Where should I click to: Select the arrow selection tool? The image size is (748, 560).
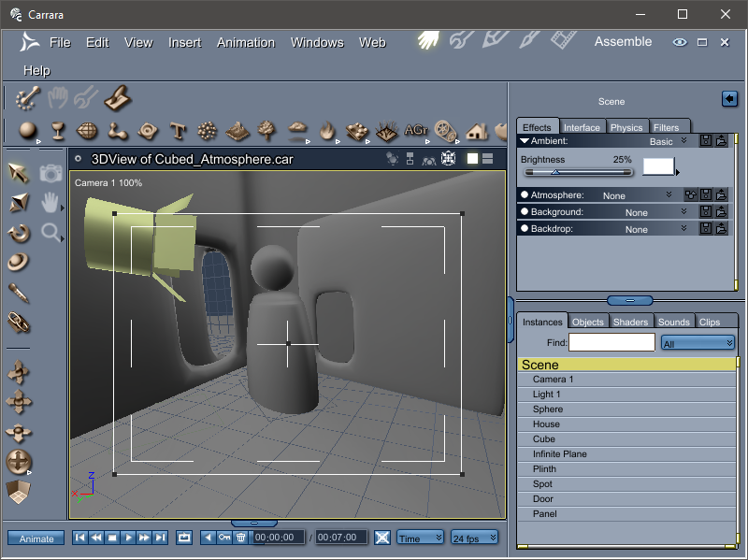click(19, 172)
